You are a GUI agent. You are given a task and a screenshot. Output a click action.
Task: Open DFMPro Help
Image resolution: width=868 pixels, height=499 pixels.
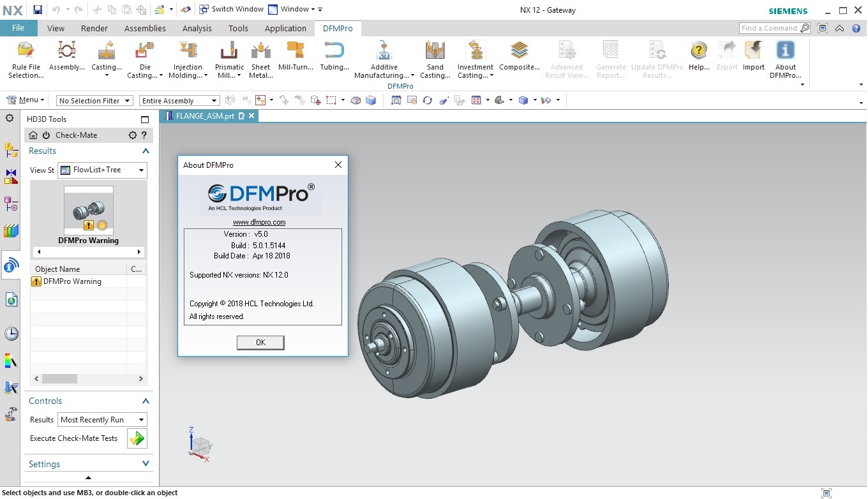point(699,56)
